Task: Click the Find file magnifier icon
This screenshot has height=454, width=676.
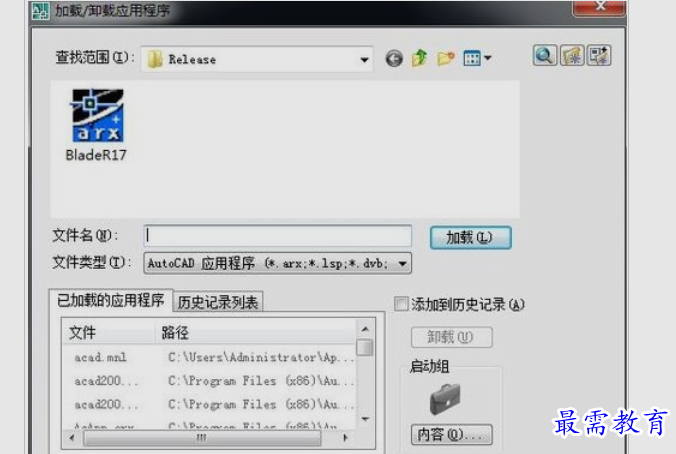Action: (x=545, y=56)
